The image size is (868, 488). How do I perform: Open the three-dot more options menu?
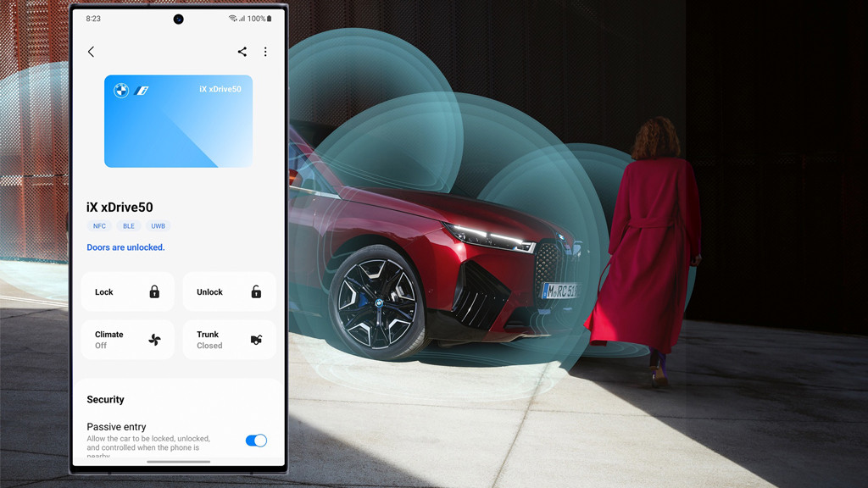click(x=265, y=52)
